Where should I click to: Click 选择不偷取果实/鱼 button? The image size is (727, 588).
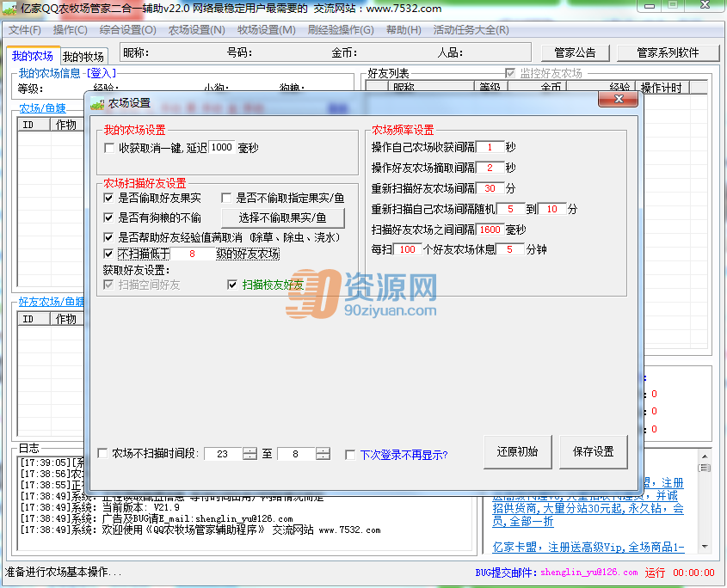tap(283, 217)
